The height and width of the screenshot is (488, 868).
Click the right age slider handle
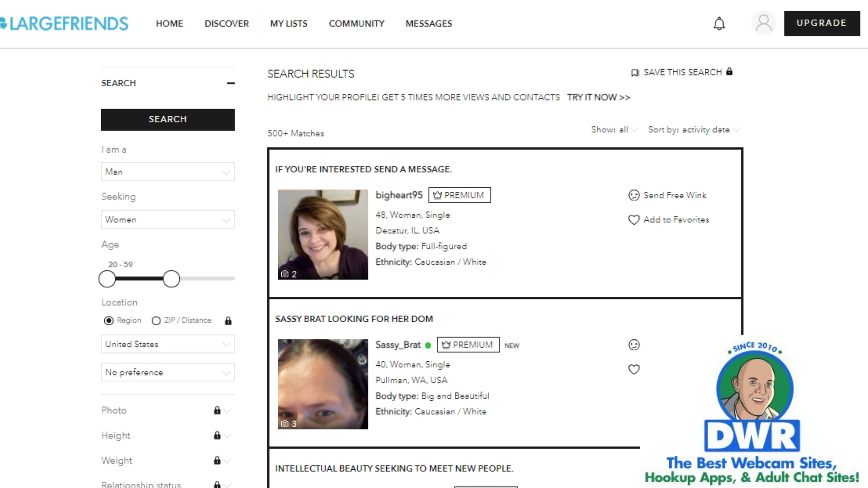(171, 278)
